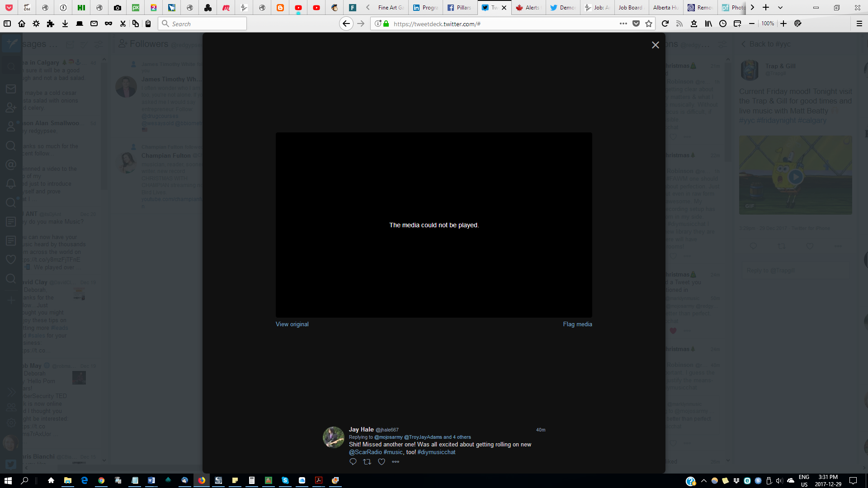Open the compose new Tweet panel
The width and height of the screenshot is (868, 488).
click(11, 43)
